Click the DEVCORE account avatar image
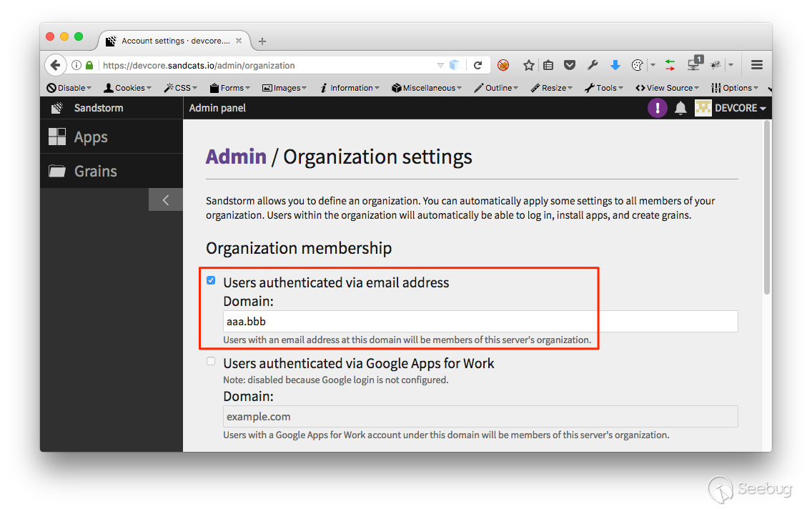 [703, 108]
